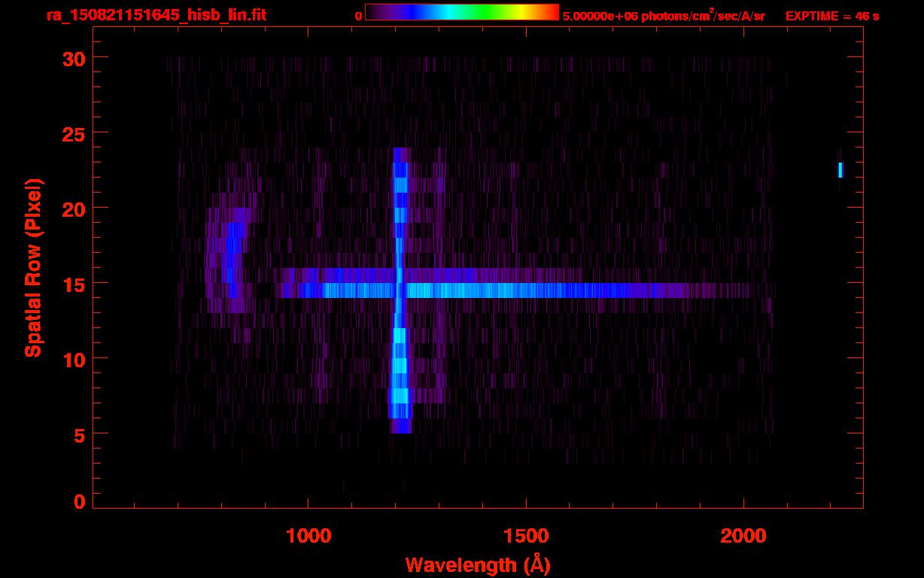The width and height of the screenshot is (924, 578).
Task: Click the Spatial Row (Pixel) axis title
Action: (32, 268)
